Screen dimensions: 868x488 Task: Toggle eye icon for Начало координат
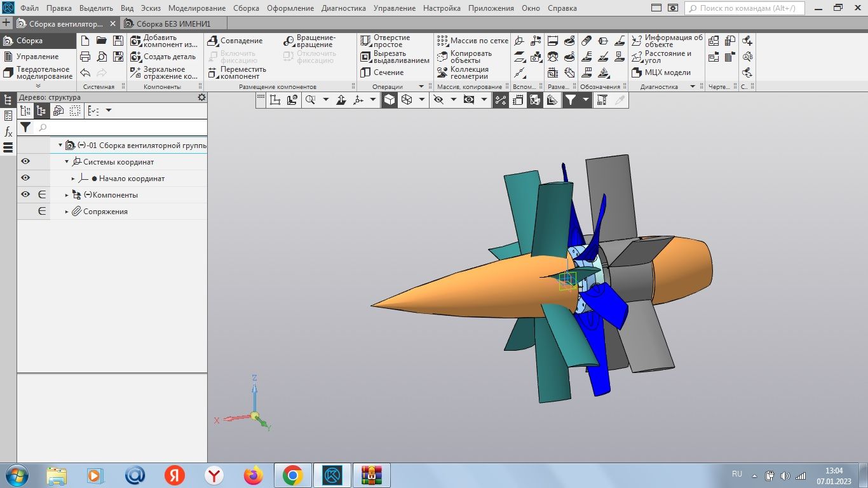pyautogui.click(x=25, y=179)
